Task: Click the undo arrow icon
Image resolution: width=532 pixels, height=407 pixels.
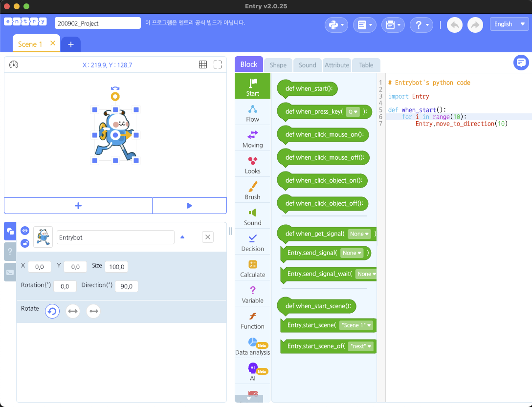Action: 454,25
